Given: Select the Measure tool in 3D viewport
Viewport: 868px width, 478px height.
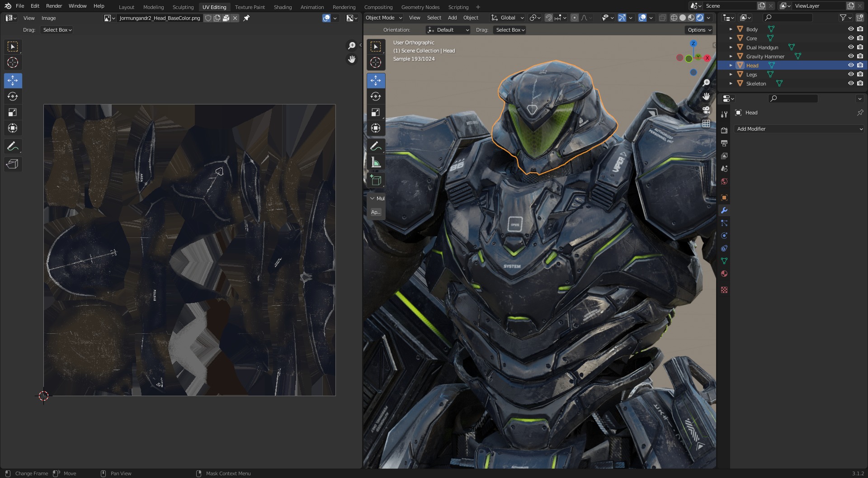Looking at the screenshot, I should [376, 162].
